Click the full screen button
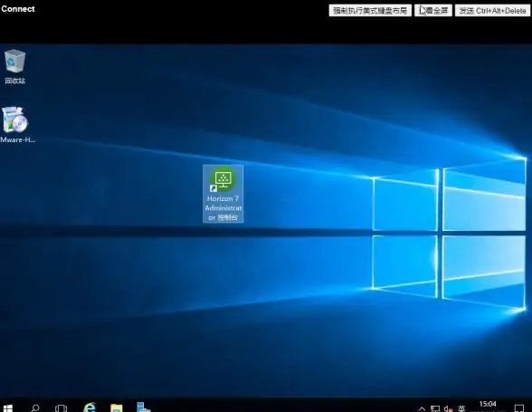Viewport: 532px width, 412px height. 433,11
